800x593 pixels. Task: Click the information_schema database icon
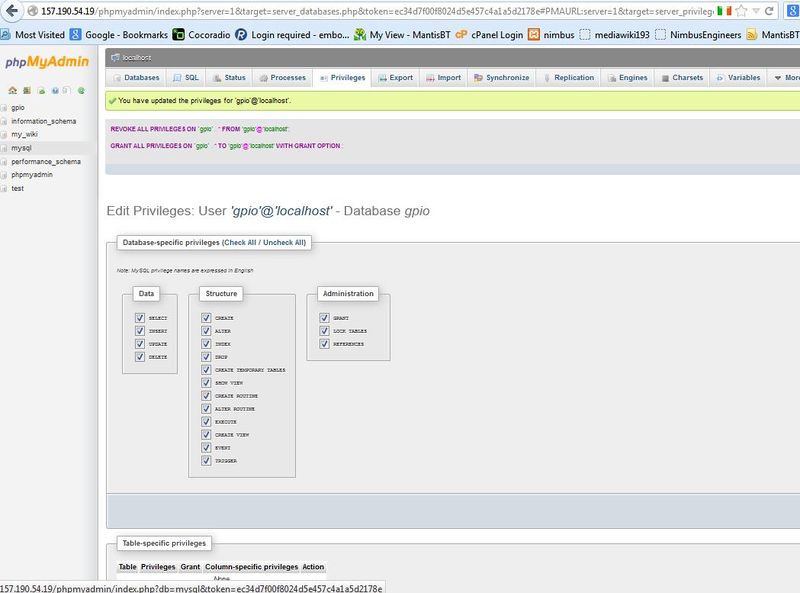coord(4,121)
